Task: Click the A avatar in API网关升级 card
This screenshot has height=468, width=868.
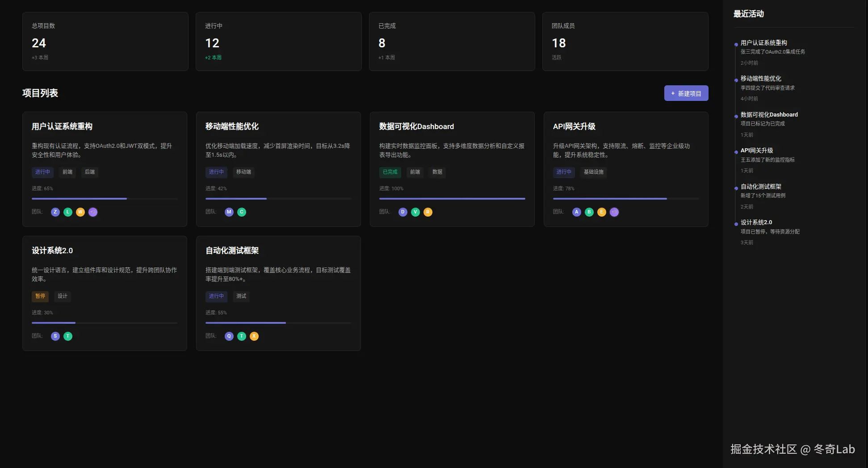Action: (577, 212)
